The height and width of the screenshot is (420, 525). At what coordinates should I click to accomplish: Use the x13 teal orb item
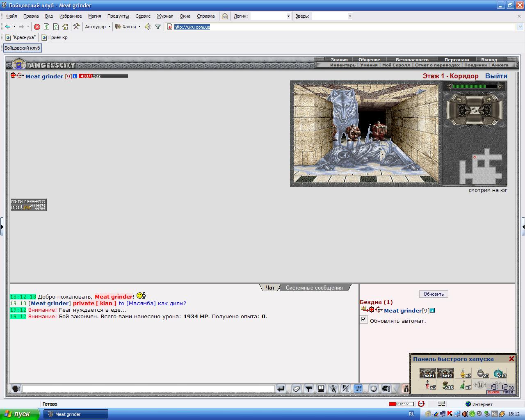(x=499, y=373)
